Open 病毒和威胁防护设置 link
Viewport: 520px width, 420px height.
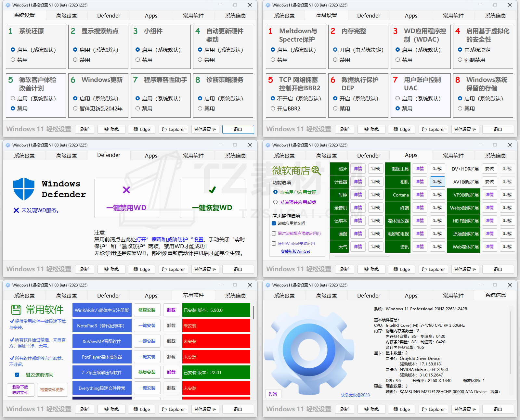click(170, 239)
